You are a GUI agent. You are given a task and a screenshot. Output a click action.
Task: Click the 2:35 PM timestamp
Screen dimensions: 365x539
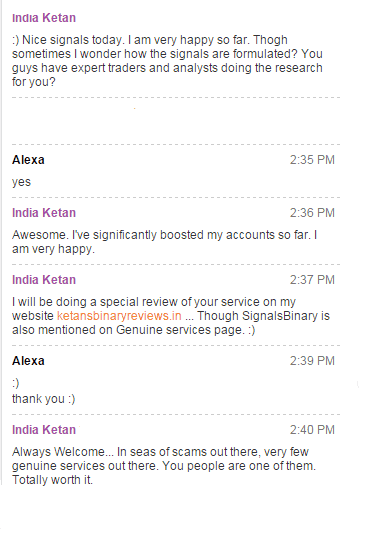tap(312, 160)
